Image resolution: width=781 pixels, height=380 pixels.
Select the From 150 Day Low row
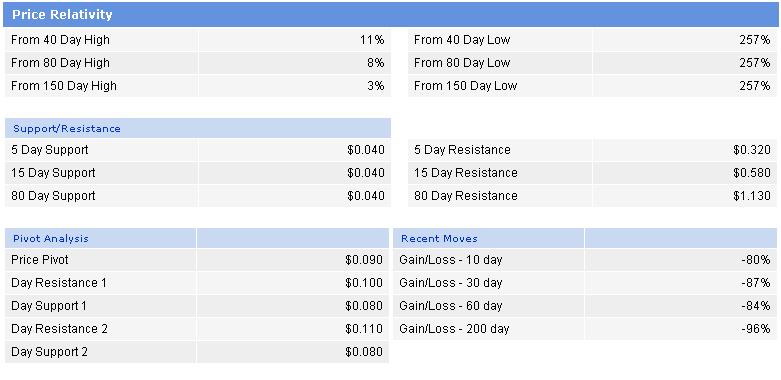click(592, 86)
